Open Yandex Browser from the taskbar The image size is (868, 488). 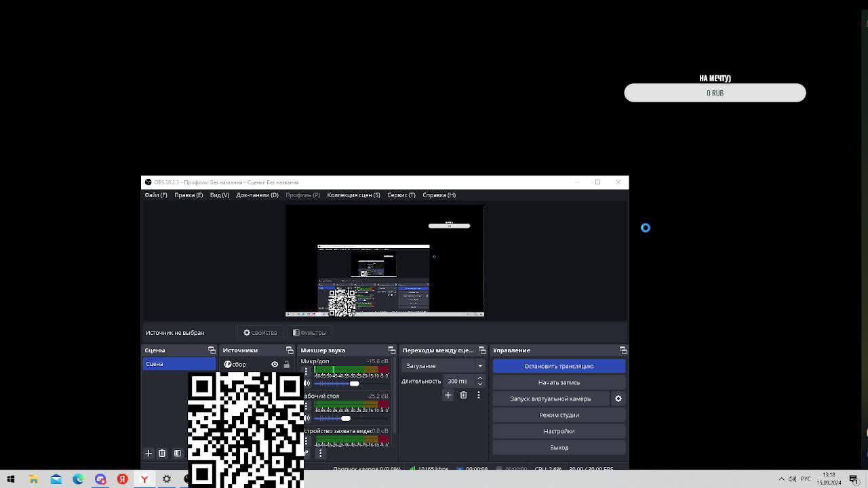[x=144, y=479]
